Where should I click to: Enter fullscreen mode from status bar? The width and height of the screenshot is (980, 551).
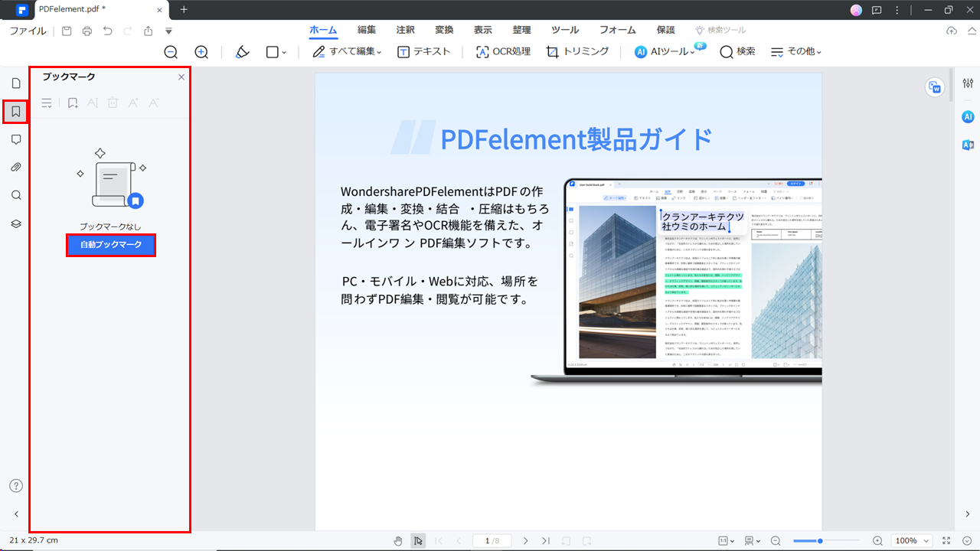point(947,541)
